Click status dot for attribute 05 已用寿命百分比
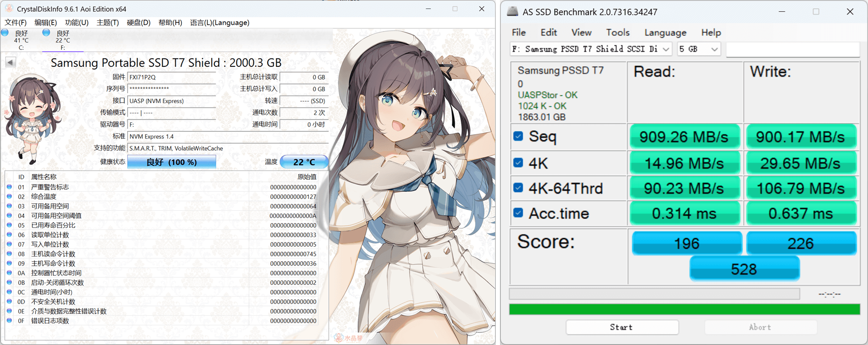The height and width of the screenshot is (345, 868). (x=9, y=225)
